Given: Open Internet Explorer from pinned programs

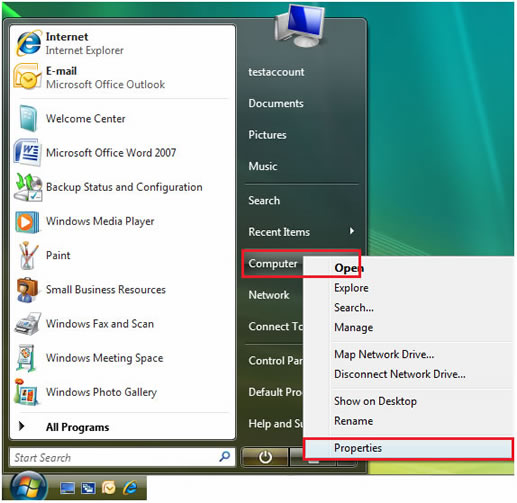Looking at the screenshot, I should click(29, 43).
